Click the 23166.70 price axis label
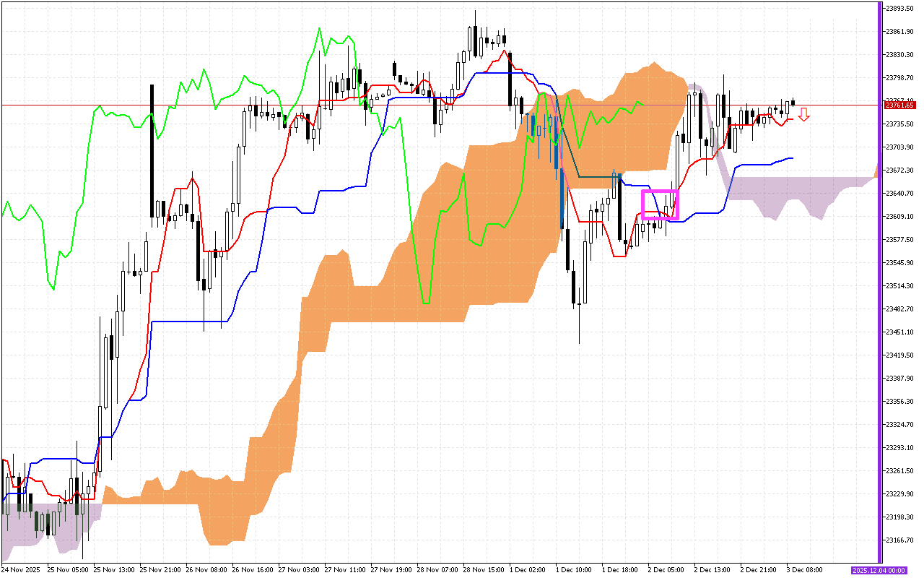The width and height of the screenshot is (924, 578). coord(900,540)
